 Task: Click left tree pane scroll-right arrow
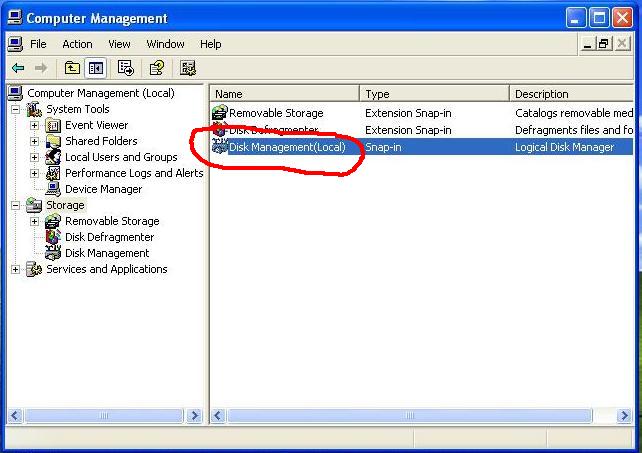[194, 416]
